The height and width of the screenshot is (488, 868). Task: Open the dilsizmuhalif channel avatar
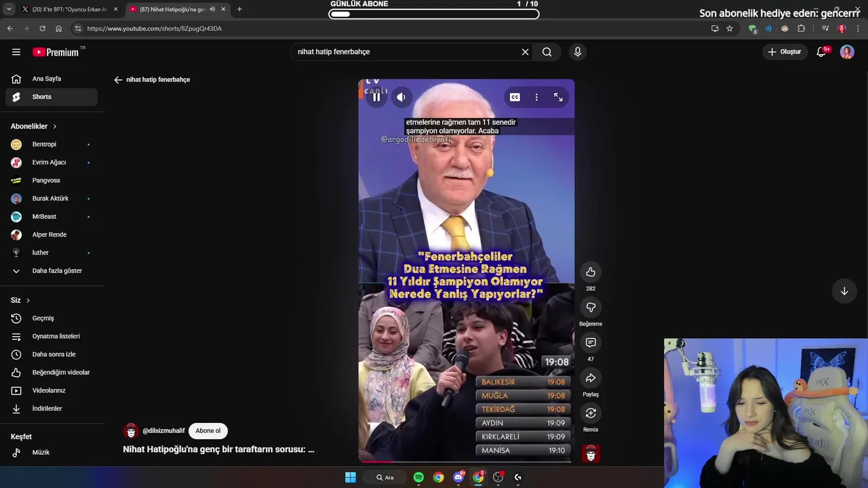pos(131,430)
